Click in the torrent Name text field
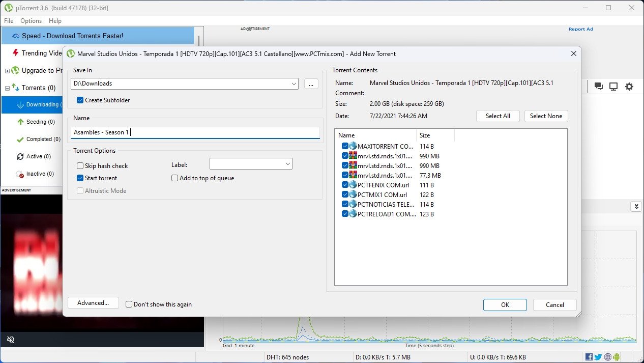 [195, 132]
